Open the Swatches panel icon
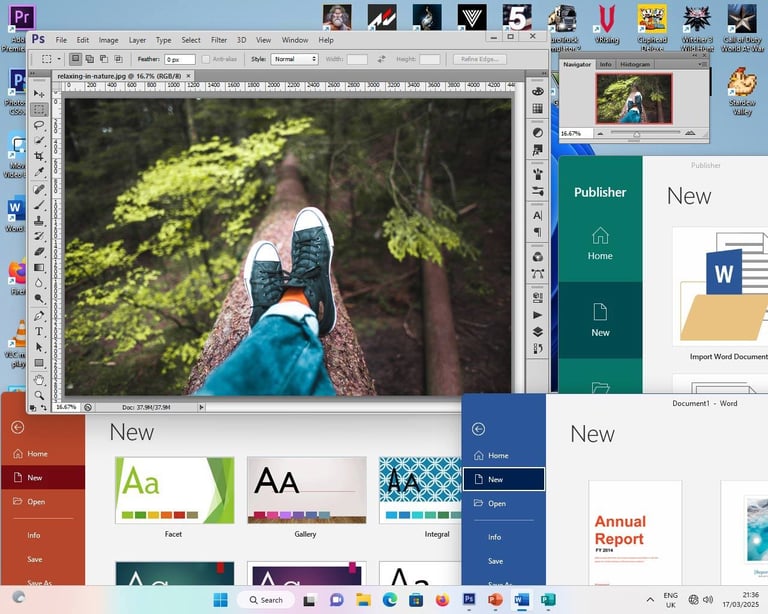768x614 pixels. click(x=538, y=109)
